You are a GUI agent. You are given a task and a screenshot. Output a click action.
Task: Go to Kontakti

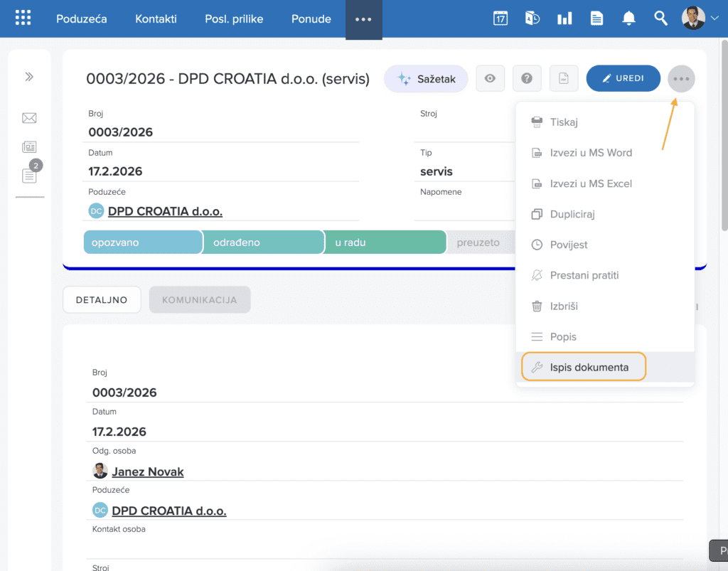pos(156,19)
